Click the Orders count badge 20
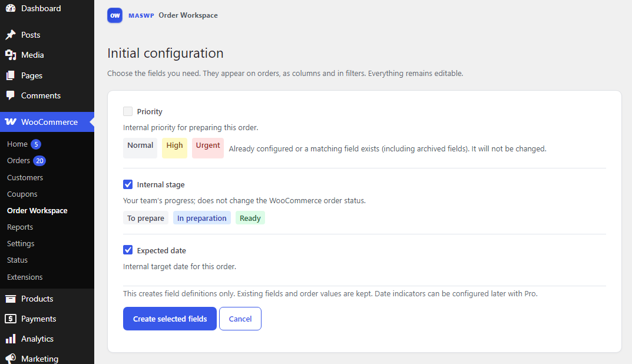The height and width of the screenshot is (364, 632). coord(39,161)
